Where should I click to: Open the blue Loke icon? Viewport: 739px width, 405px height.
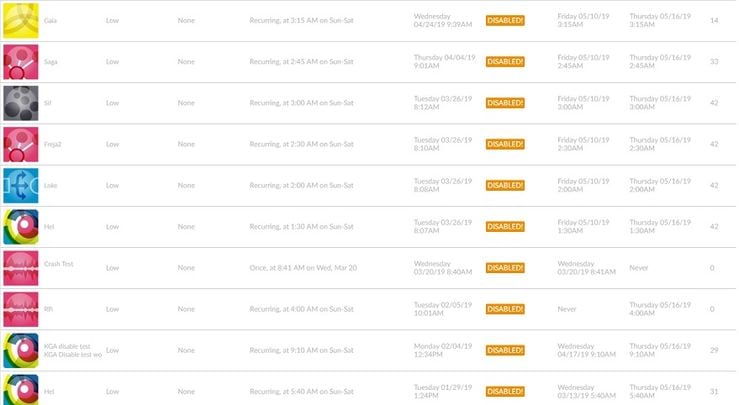(20, 185)
